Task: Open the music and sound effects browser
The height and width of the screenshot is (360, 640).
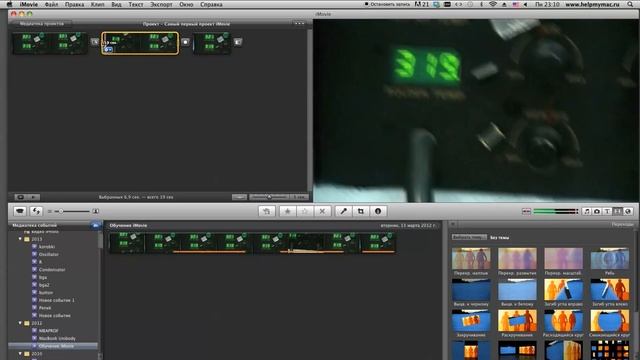Action: pos(587,211)
